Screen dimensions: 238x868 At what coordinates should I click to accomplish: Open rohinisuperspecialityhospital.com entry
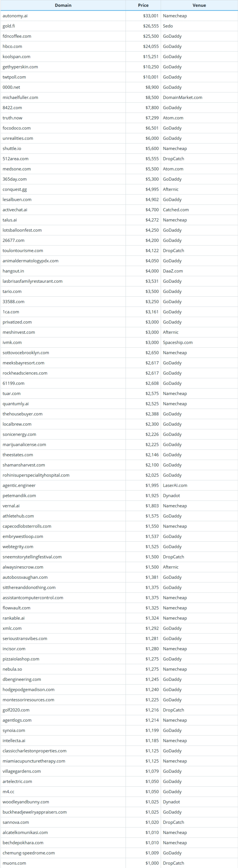coord(36,475)
